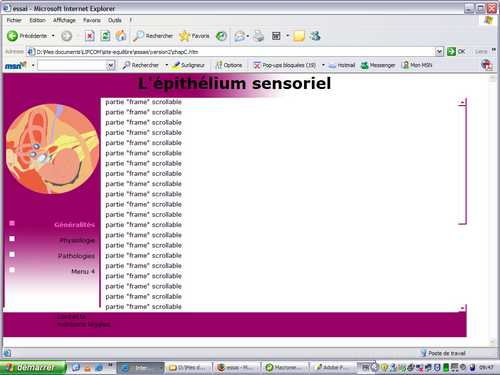
Task: Click the frame's scrollbar up arrow
Action: [x=462, y=102]
